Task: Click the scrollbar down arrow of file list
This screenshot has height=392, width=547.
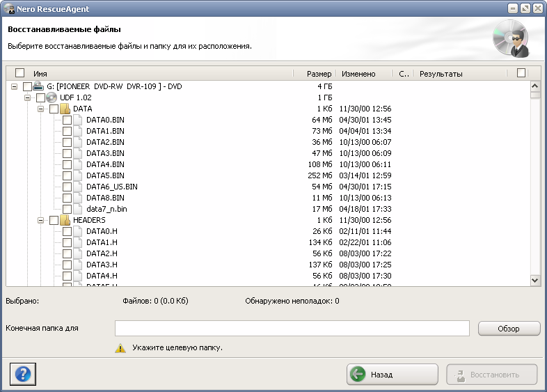Action: pyautogui.click(x=535, y=281)
